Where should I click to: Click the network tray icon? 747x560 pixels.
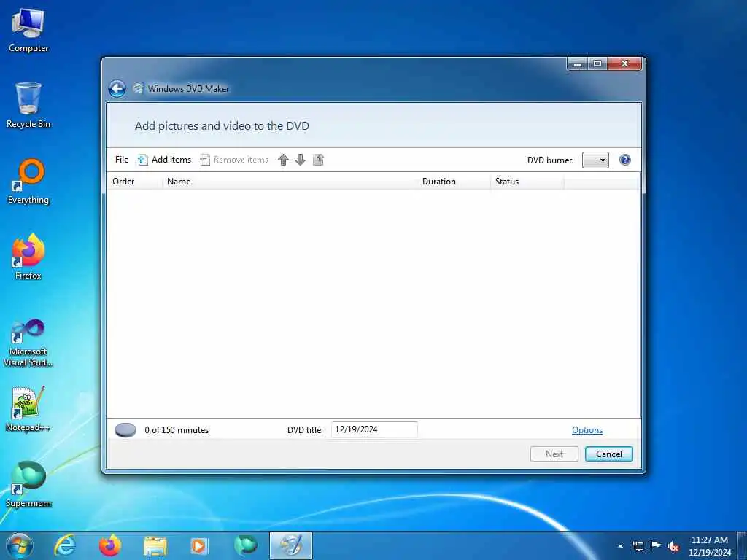[x=638, y=546]
